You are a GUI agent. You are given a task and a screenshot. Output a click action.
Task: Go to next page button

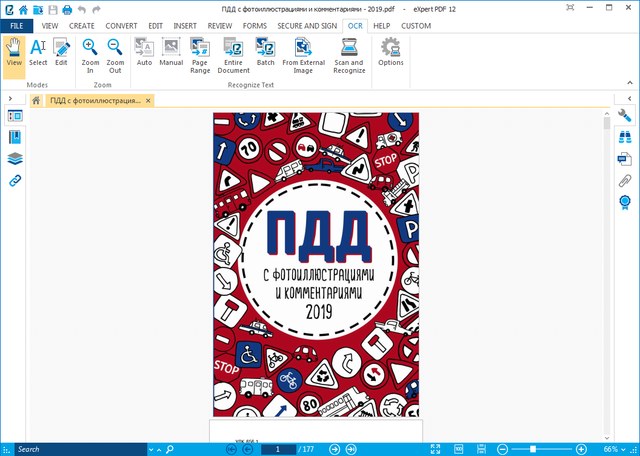(x=335, y=449)
